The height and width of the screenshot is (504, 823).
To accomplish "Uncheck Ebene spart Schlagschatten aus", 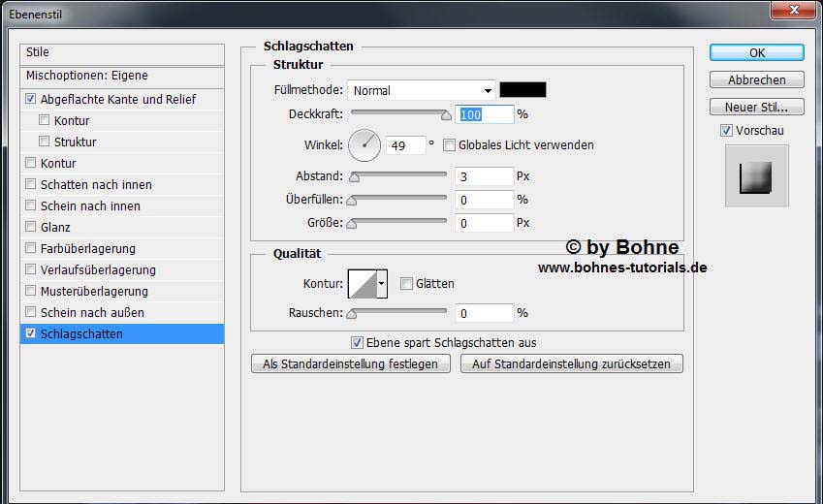I will tap(357, 342).
